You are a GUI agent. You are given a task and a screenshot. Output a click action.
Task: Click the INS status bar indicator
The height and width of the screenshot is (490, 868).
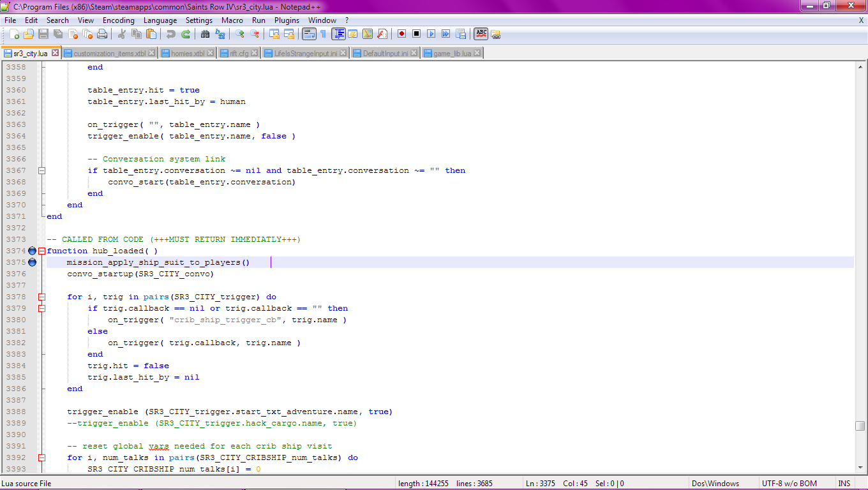(844, 484)
